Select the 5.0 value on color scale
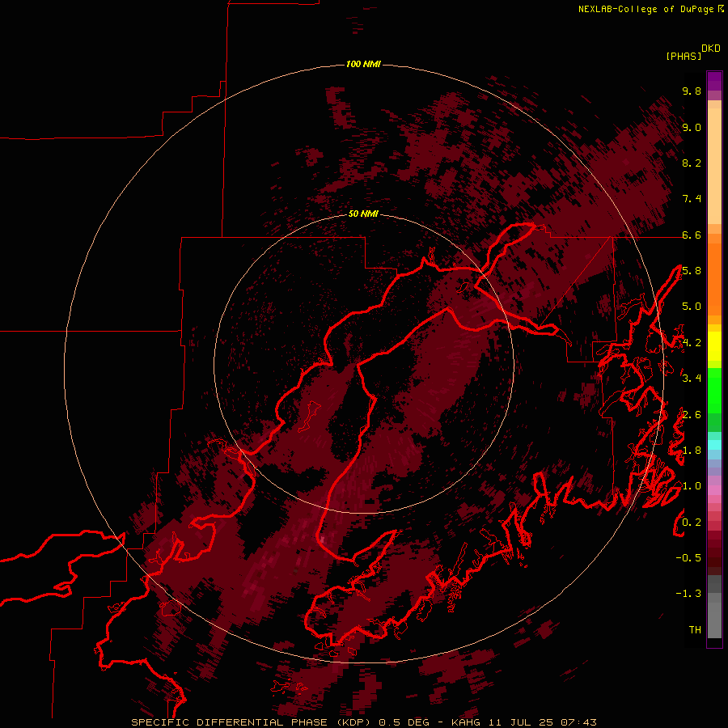This screenshot has height=728, width=728. click(x=692, y=307)
